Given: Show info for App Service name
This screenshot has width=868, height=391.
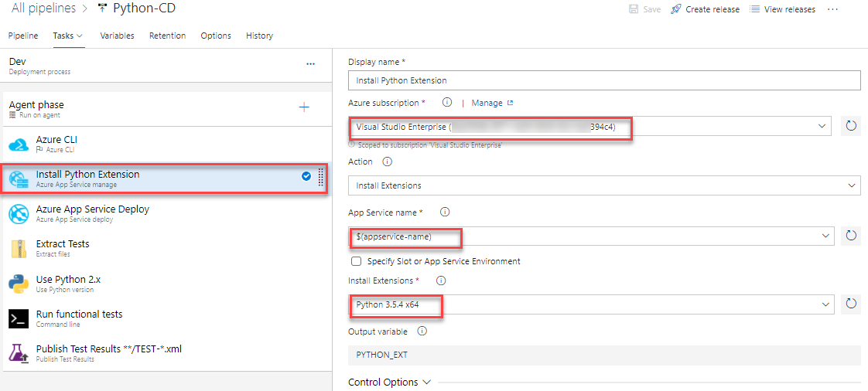Looking at the screenshot, I should tap(445, 212).
